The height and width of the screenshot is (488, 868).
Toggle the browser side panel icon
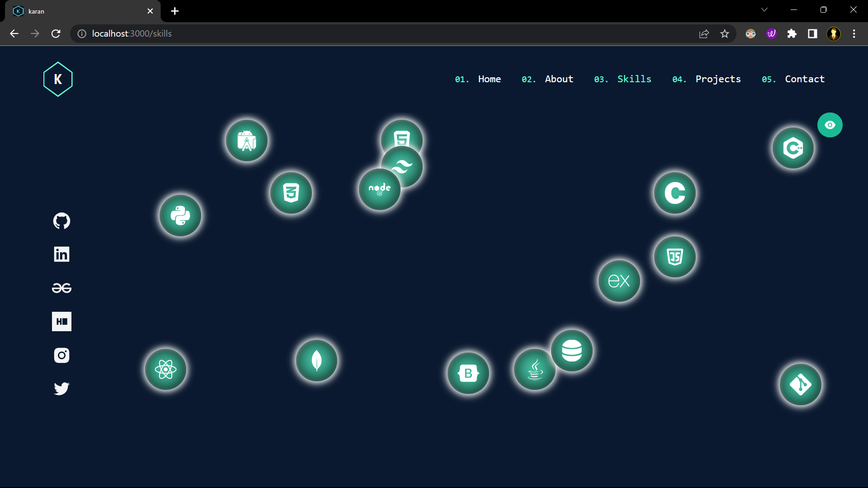click(x=812, y=34)
